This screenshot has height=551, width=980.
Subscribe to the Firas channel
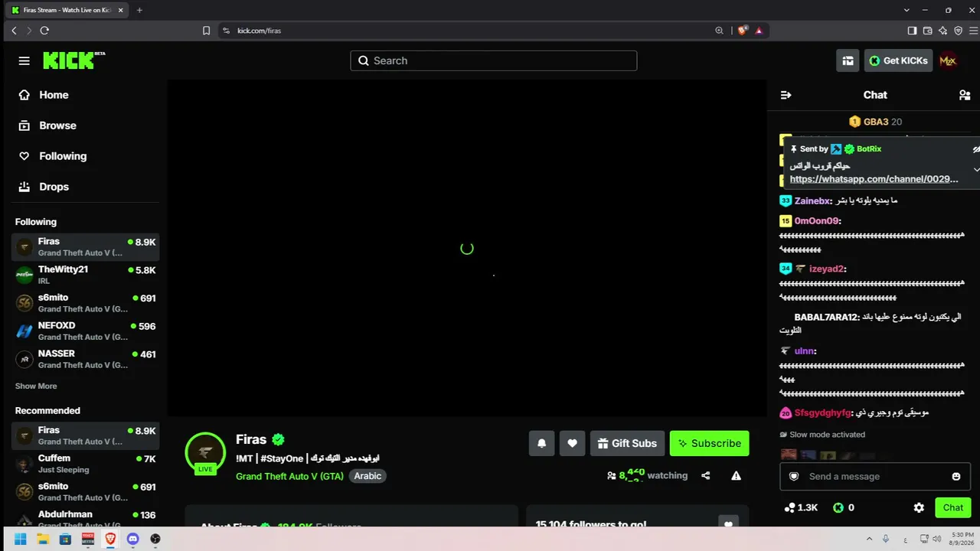tap(709, 443)
